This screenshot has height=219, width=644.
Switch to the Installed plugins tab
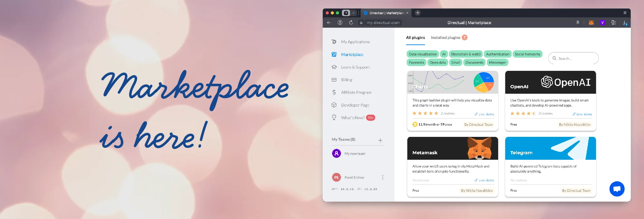[446, 38]
